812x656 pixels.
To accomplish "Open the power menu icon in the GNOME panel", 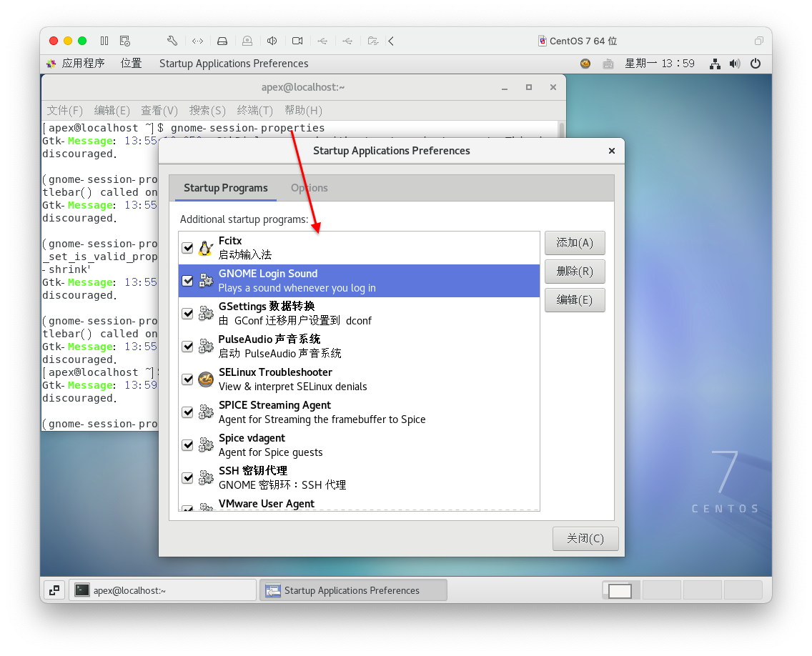I will tap(756, 64).
